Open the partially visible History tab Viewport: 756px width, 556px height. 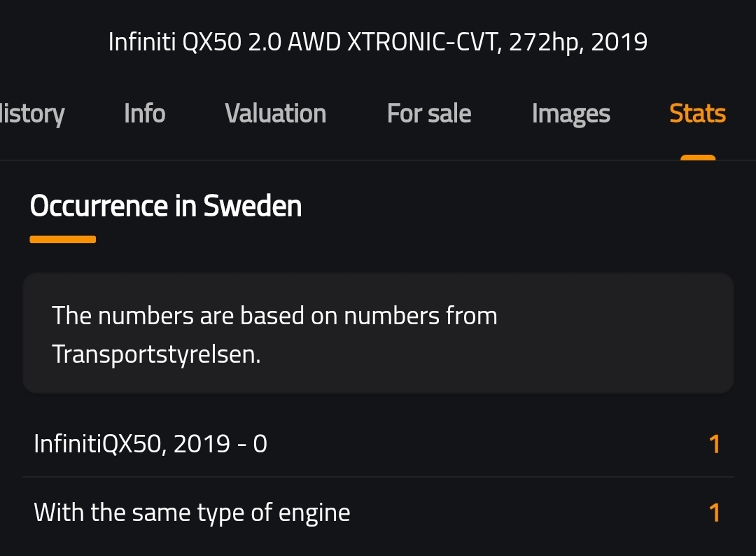31,114
